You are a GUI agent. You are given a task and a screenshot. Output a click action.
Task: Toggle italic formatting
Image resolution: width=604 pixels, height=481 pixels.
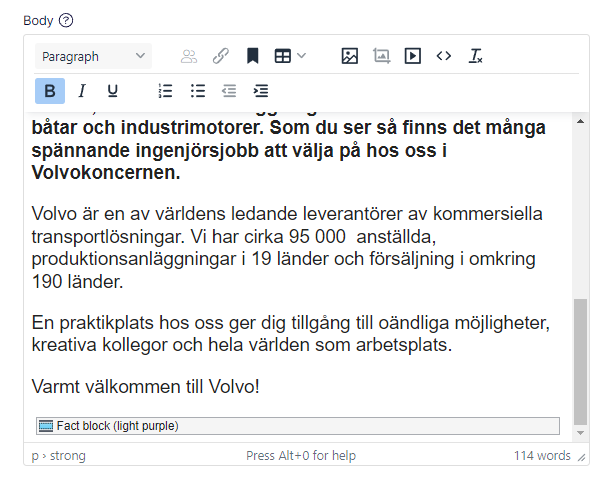click(x=82, y=91)
